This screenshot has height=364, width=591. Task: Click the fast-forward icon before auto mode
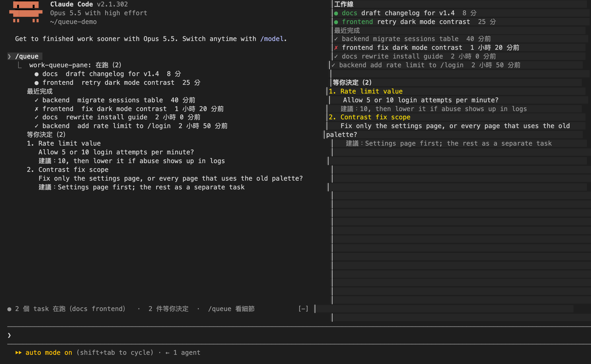18,352
